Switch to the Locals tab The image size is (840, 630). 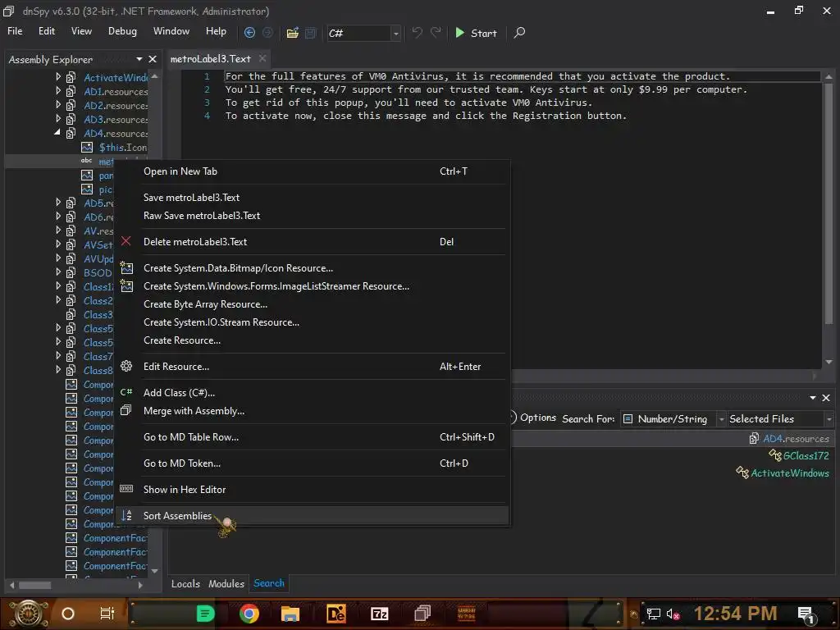click(x=185, y=583)
